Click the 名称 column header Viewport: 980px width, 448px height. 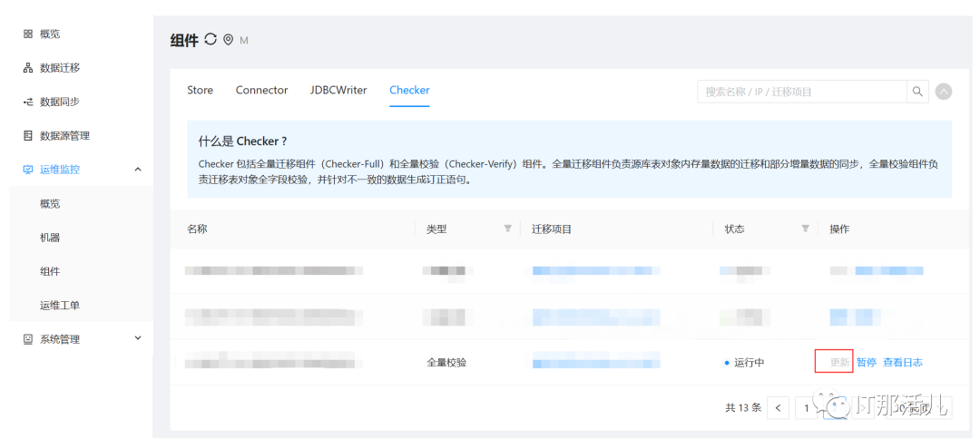pos(197,229)
